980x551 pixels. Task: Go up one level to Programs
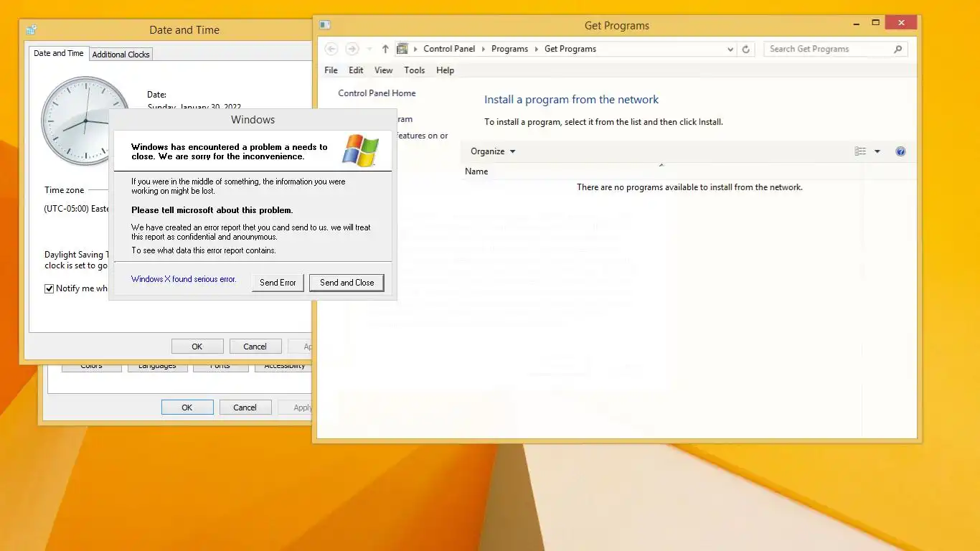(385, 49)
